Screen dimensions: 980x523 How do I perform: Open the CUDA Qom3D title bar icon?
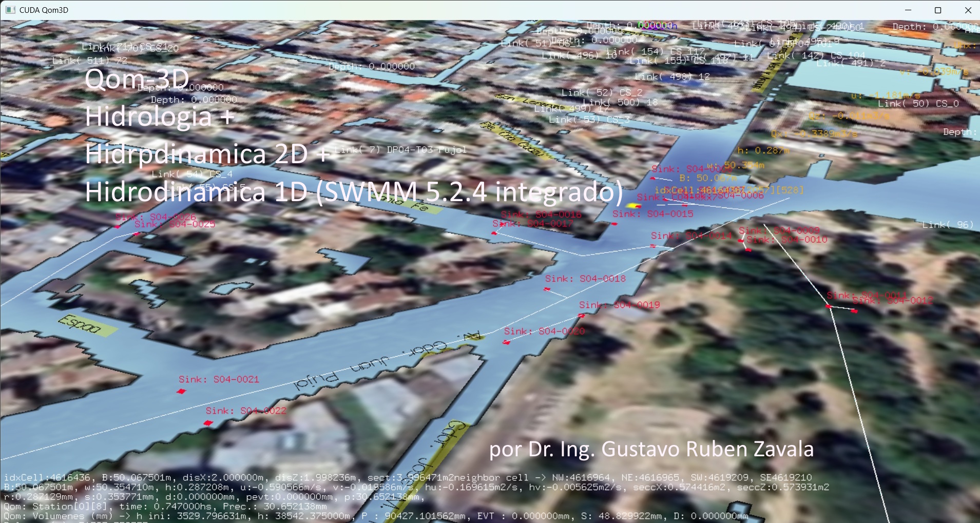pos(10,10)
